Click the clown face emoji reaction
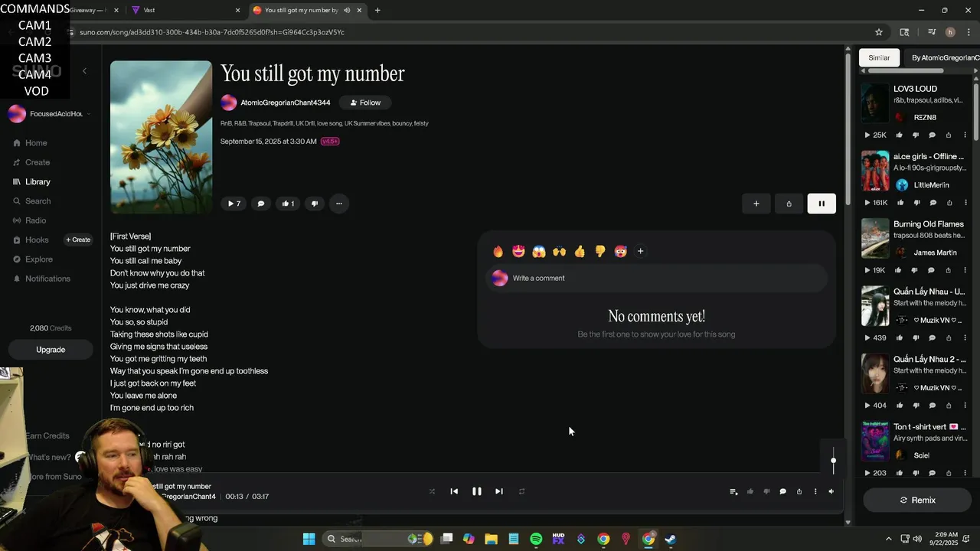 [620, 251]
